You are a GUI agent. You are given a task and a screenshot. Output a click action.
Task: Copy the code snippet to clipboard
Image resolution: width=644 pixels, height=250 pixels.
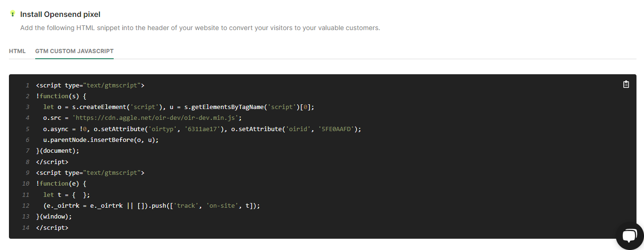pos(626,85)
